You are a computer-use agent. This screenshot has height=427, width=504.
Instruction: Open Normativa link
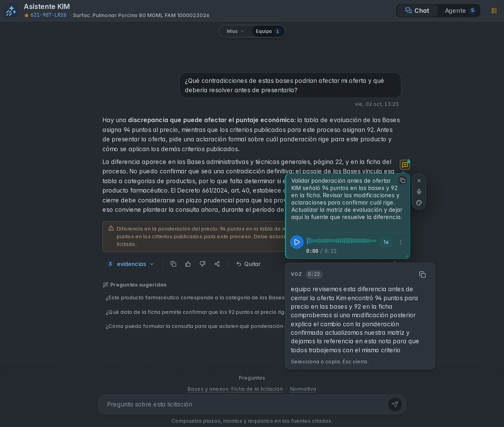tap(303, 389)
